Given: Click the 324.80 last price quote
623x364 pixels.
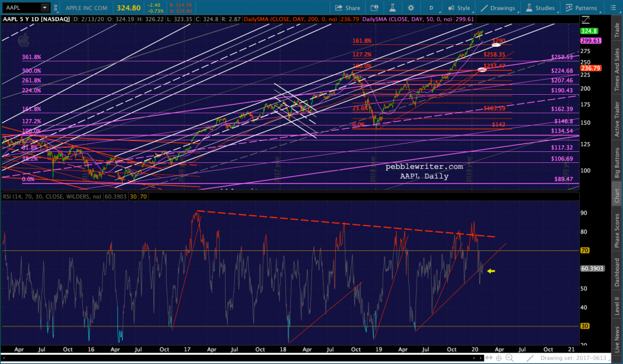Looking at the screenshot, I should [129, 8].
